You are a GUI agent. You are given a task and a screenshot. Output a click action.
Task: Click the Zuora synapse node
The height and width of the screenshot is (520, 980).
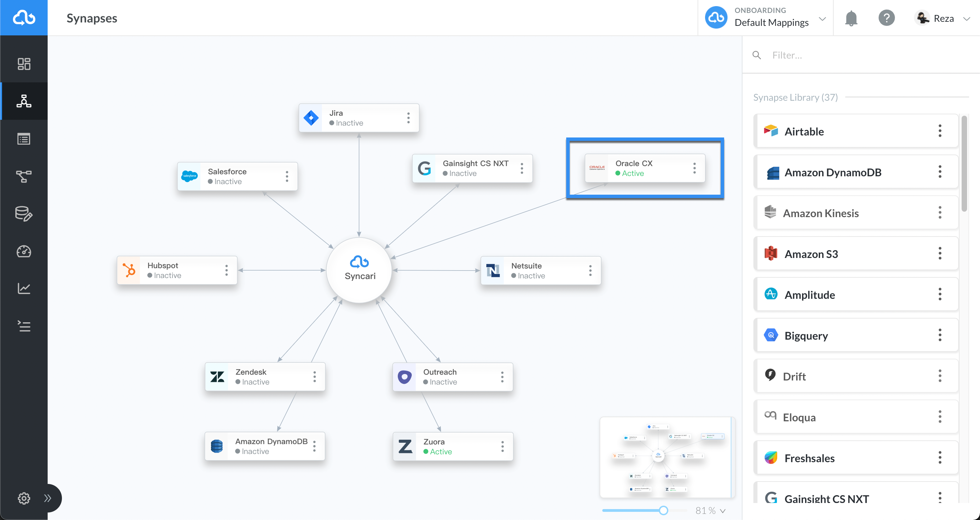coord(453,446)
